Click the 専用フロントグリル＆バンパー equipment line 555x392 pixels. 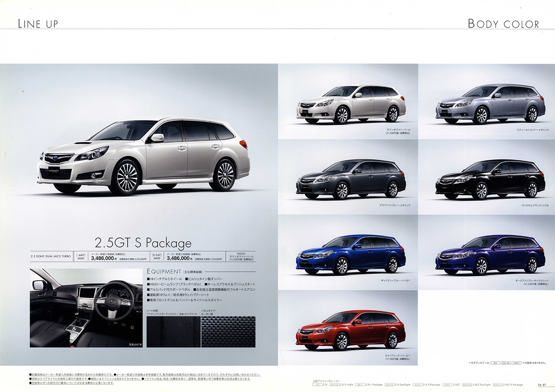point(184,300)
